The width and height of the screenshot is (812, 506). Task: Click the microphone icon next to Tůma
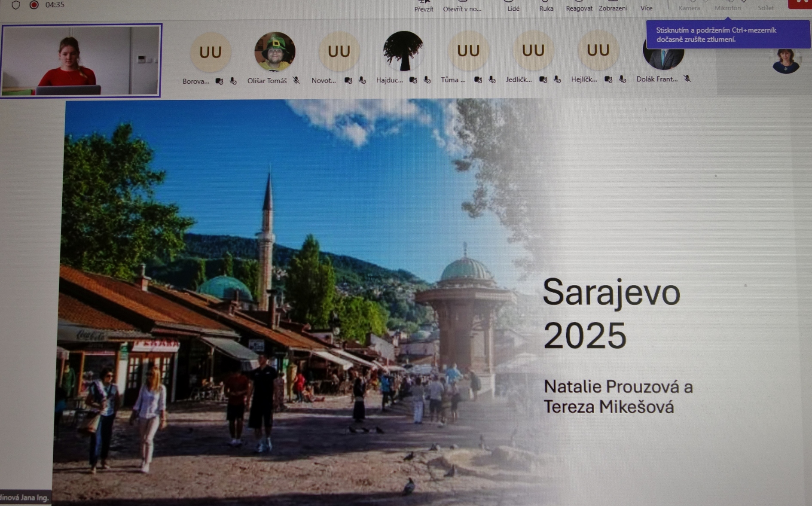tap(492, 79)
